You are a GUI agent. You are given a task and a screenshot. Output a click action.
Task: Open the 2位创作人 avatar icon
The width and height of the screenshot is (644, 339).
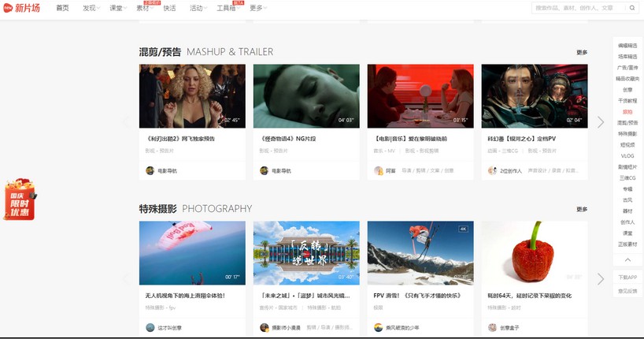492,170
